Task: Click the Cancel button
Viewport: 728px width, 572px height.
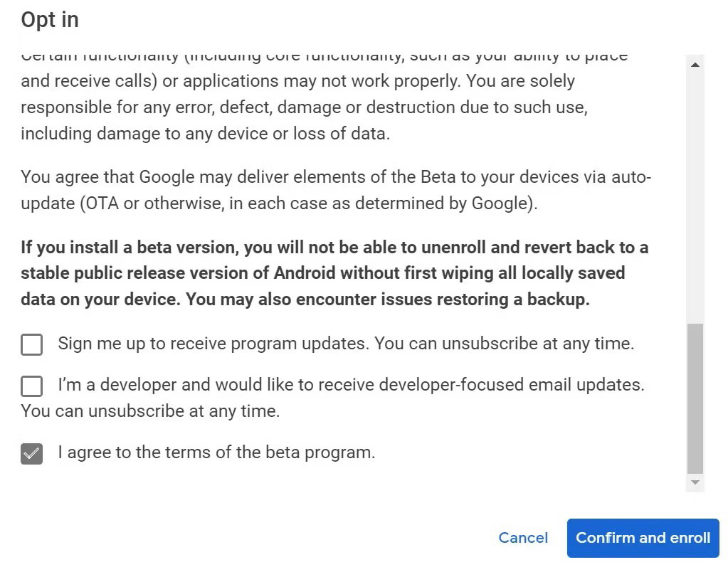Action: point(523,538)
